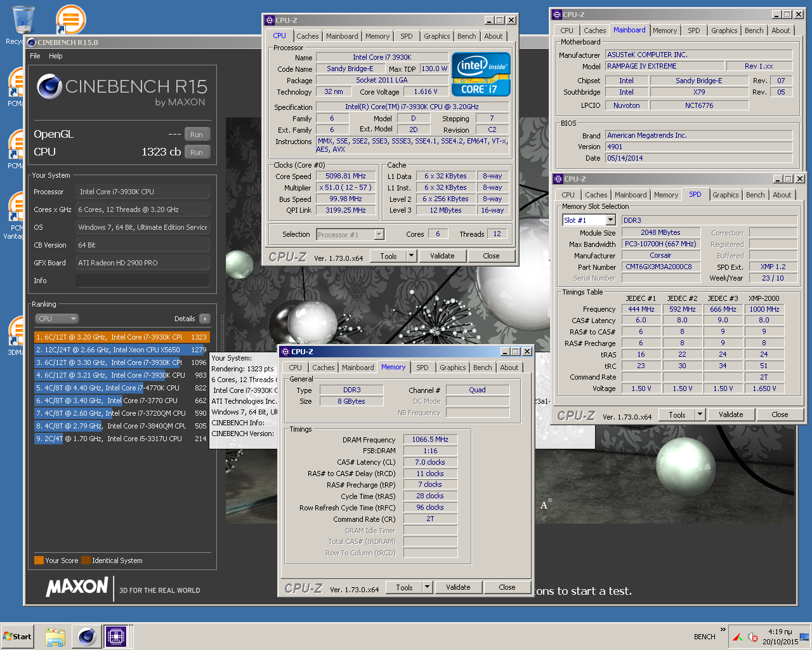The width and height of the screenshot is (812, 650).
Task: Select ranking entry 5 Core i7-4770K
Action: tap(122, 388)
